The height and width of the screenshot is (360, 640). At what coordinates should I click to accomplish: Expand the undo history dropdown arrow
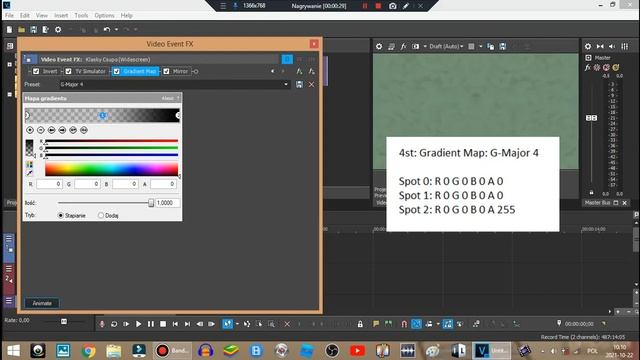click(x=116, y=30)
